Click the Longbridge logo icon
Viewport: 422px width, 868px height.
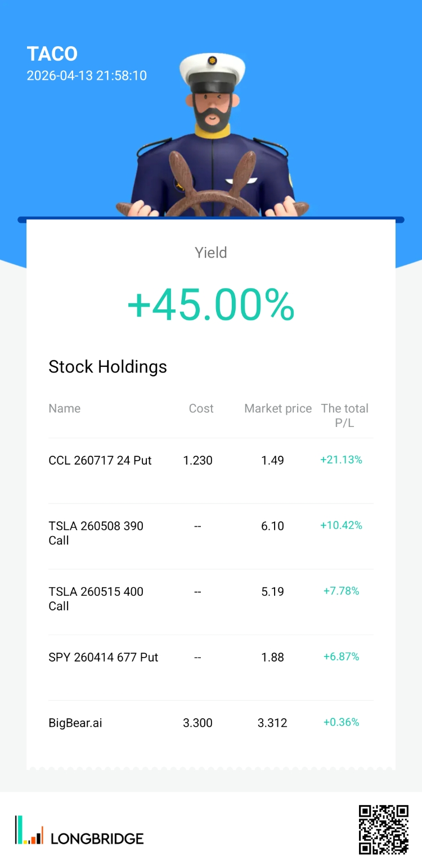pos(29,830)
